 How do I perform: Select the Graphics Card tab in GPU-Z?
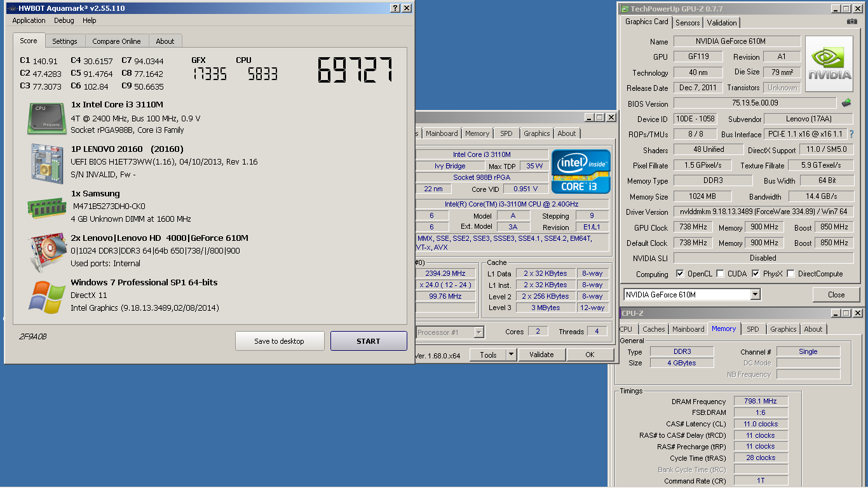point(646,22)
